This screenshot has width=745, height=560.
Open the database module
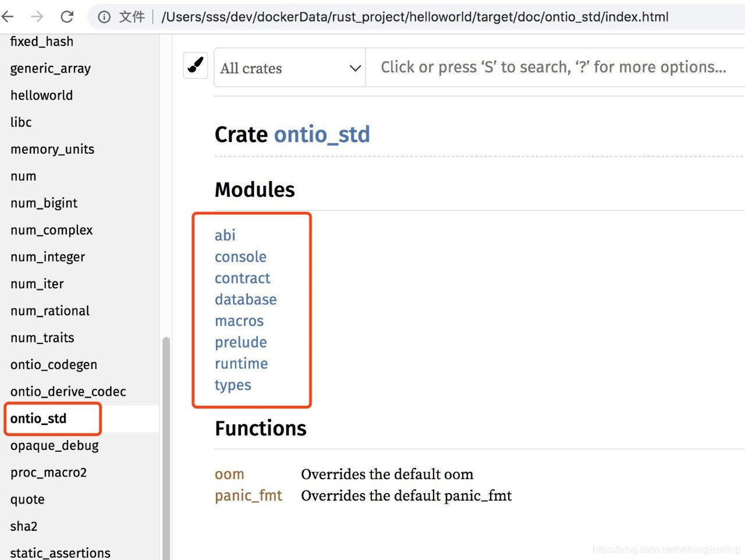(246, 299)
